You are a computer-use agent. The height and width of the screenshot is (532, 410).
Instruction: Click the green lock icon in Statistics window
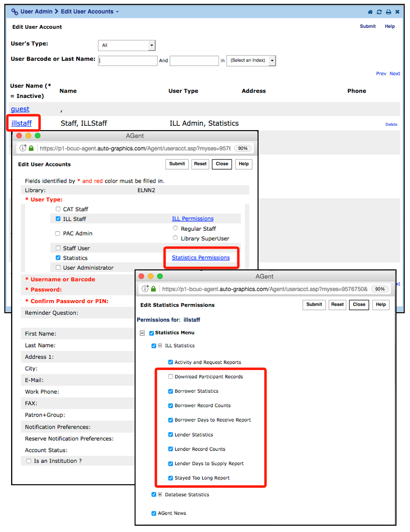coord(153,289)
